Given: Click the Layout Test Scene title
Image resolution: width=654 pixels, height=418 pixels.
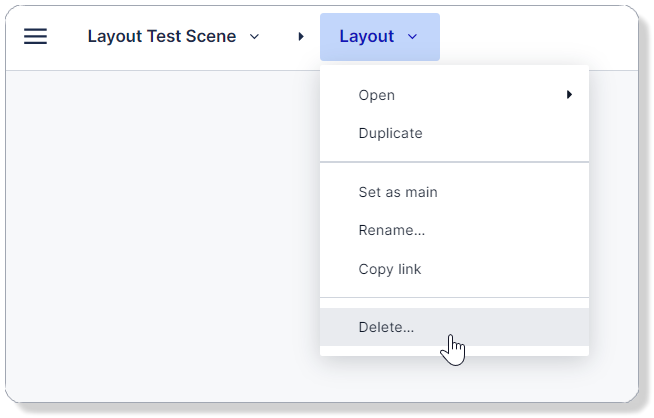Looking at the screenshot, I should (x=161, y=37).
